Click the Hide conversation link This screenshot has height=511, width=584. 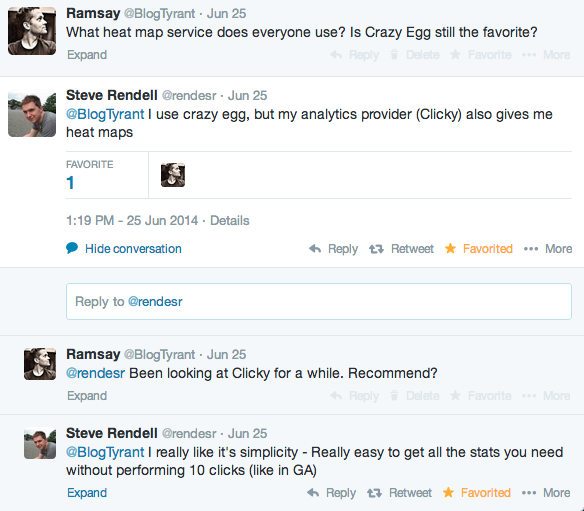point(133,248)
